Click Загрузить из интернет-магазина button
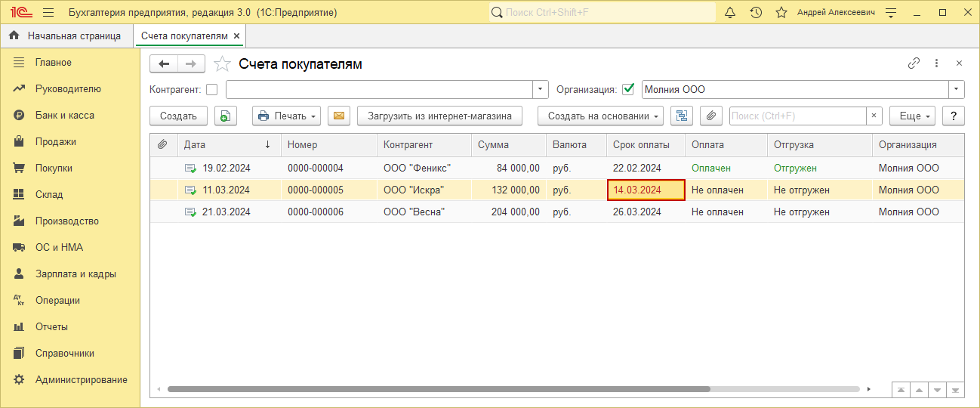The width and height of the screenshot is (980, 408). [439, 116]
